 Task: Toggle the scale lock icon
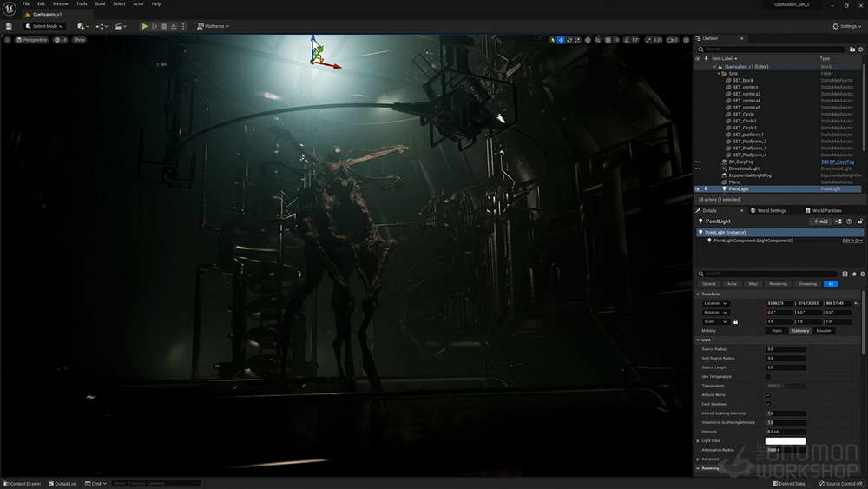click(735, 321)
